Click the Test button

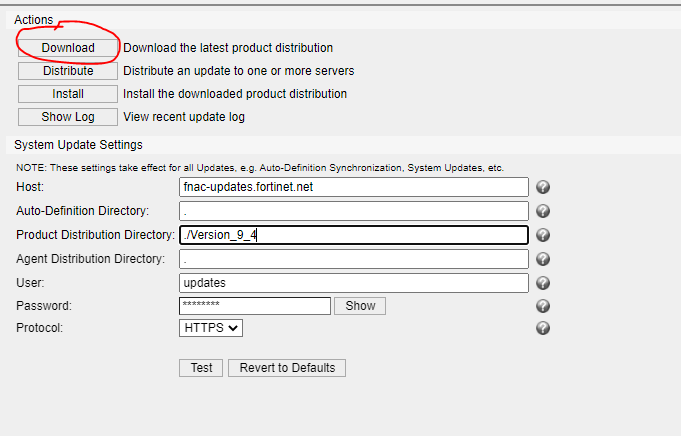pos(201,368)
